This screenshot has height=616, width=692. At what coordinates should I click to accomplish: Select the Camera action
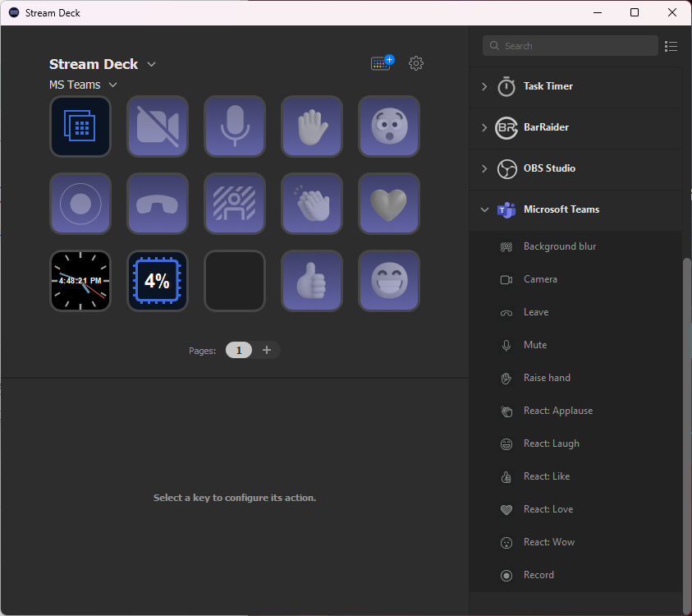click(576, 279)
